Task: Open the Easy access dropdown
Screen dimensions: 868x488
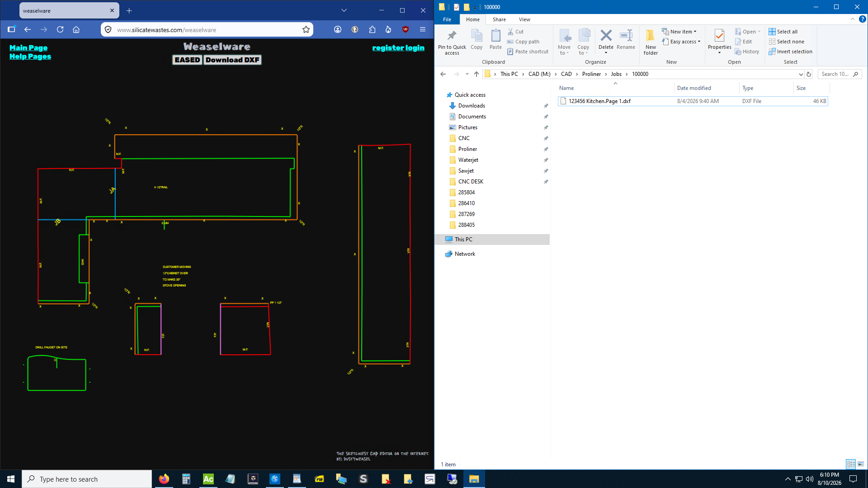Action: point(681,42)
